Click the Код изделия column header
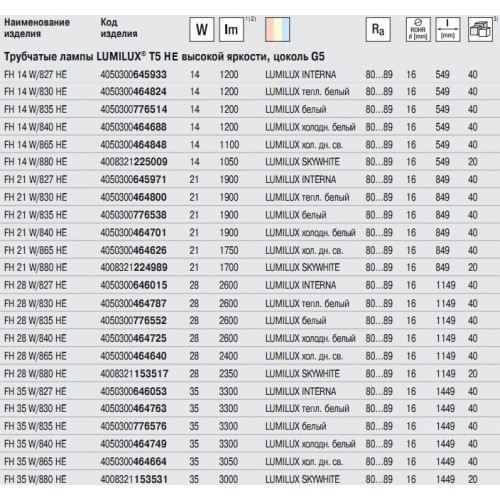The image size is (500, 500). click(119, 28)
